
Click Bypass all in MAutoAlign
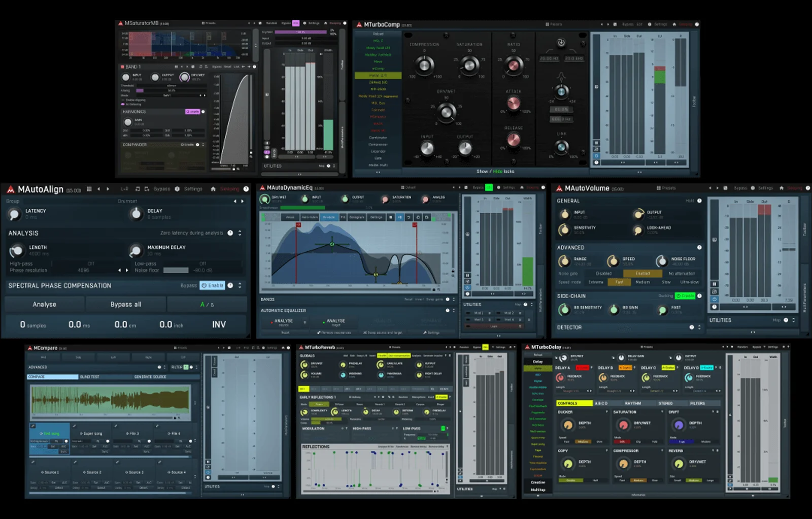click(x=126, y=305)
